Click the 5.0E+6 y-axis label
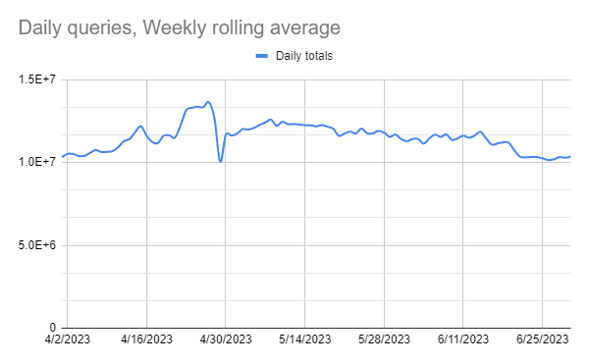The width and height of the screenshot is (589, 364). (37, 245)
